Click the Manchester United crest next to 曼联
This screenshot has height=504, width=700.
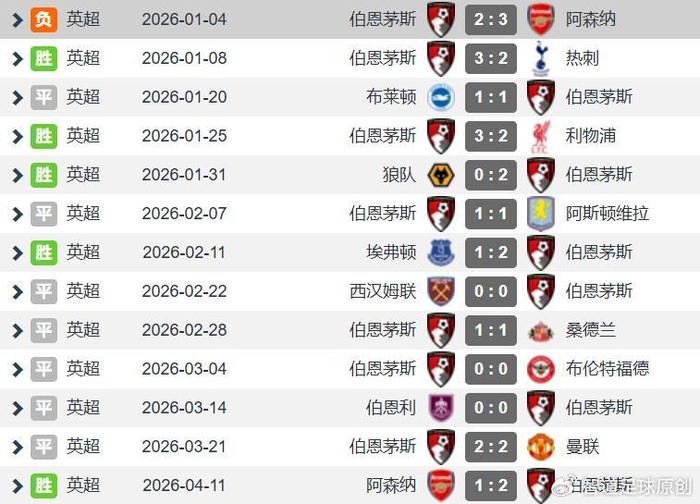(541, 447)
